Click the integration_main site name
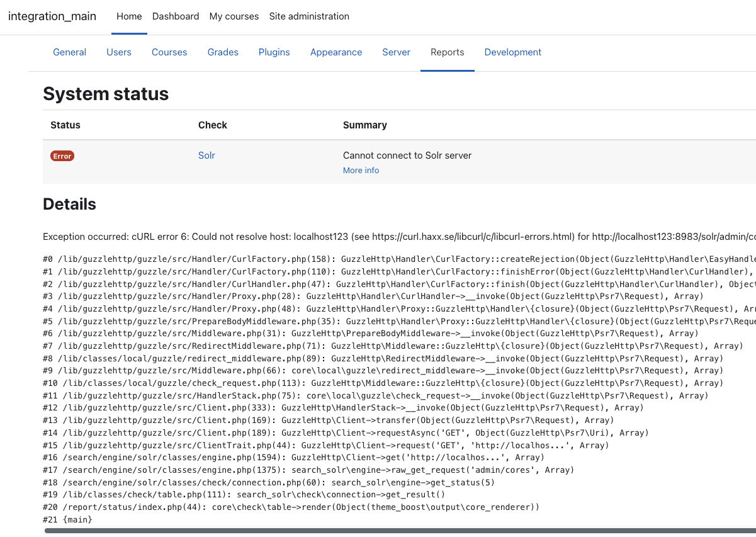This screenshot has height=537, width=756. click(52, 16)
